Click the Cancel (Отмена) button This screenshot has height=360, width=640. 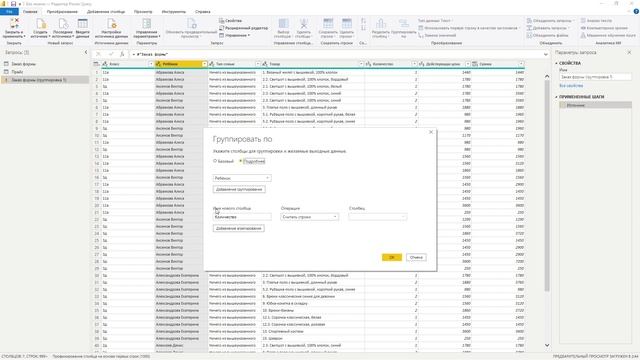click(416, 257)
